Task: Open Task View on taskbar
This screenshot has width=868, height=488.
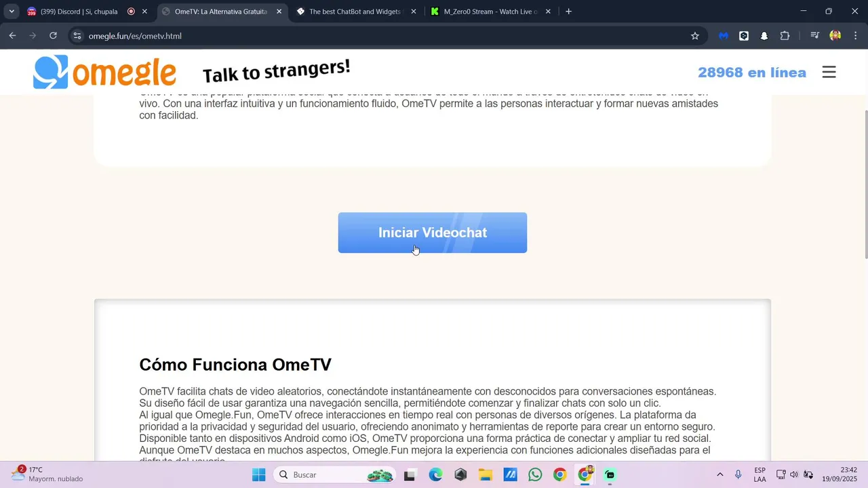Action: tap(409, 475)
